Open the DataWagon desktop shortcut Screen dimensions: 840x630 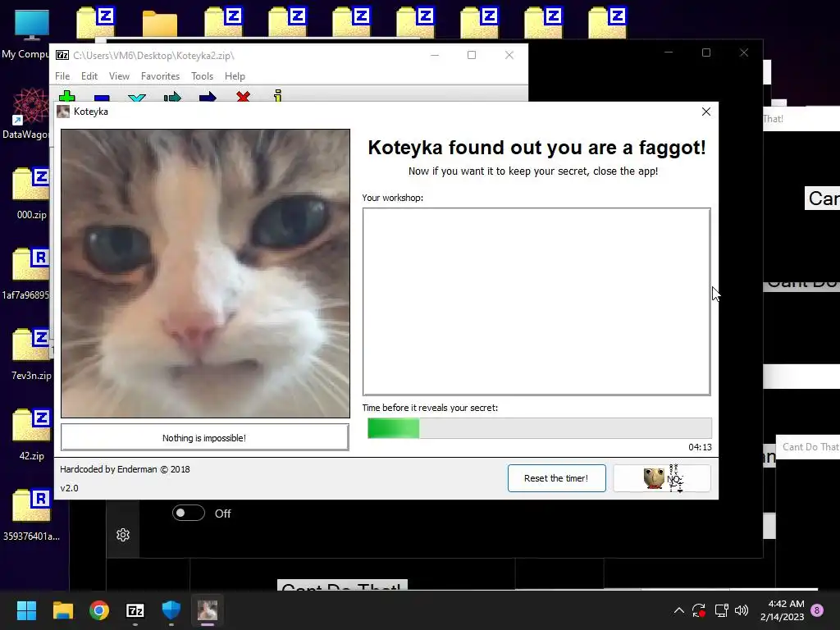click(x=31, y=113)
